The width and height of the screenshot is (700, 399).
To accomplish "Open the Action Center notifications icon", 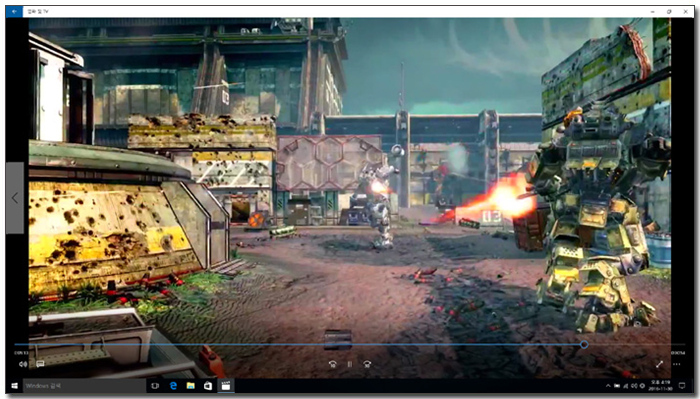I will (x=682, y=386).
